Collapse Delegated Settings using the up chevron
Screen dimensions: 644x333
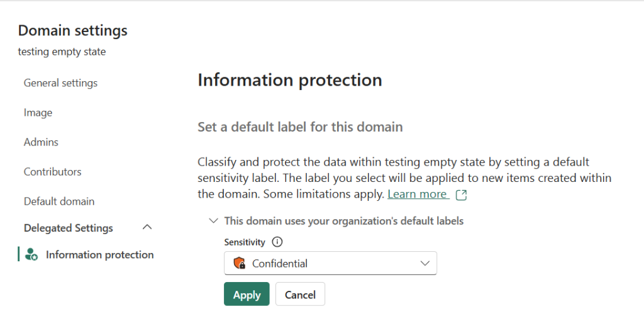[x=147, y=227]
